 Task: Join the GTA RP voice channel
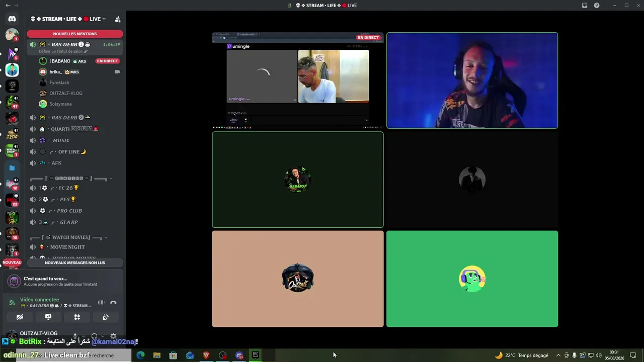coord(75,222)
